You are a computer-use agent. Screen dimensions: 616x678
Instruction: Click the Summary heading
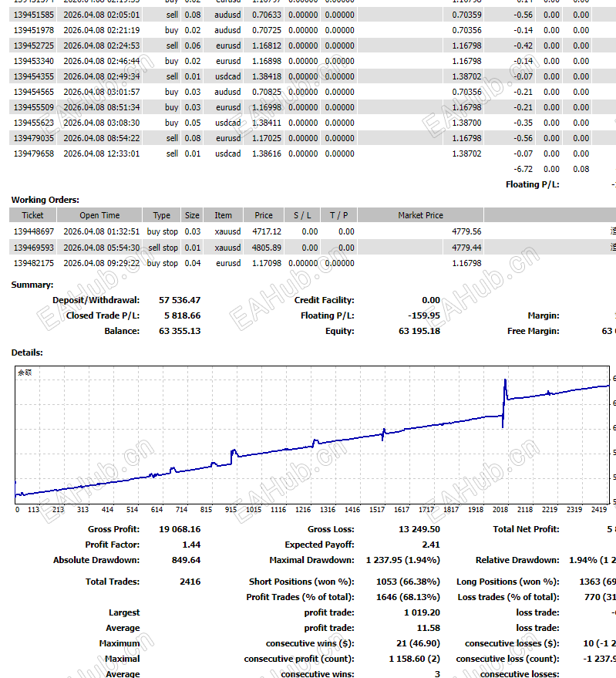coord(32,285)
